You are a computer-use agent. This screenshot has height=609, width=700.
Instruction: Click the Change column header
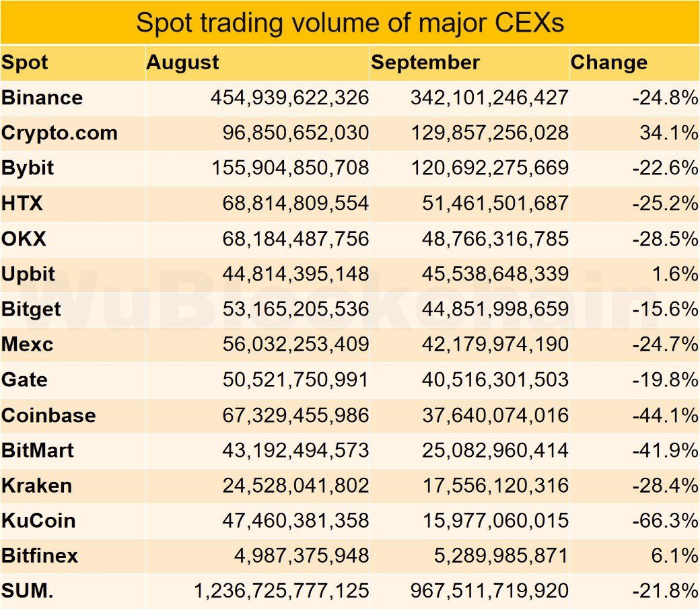(609, 63)
